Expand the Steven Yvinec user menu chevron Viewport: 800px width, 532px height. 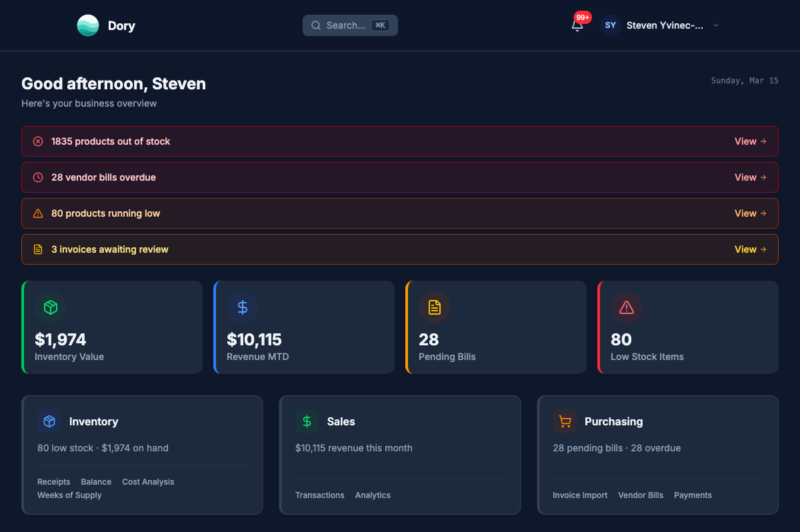point(716,25)
